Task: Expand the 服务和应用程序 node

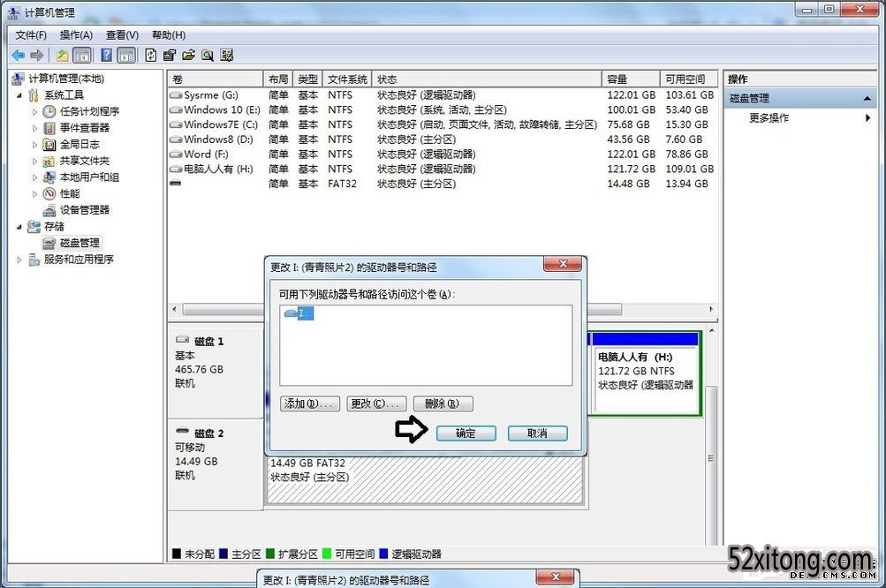Action: (x=19, y=260)
